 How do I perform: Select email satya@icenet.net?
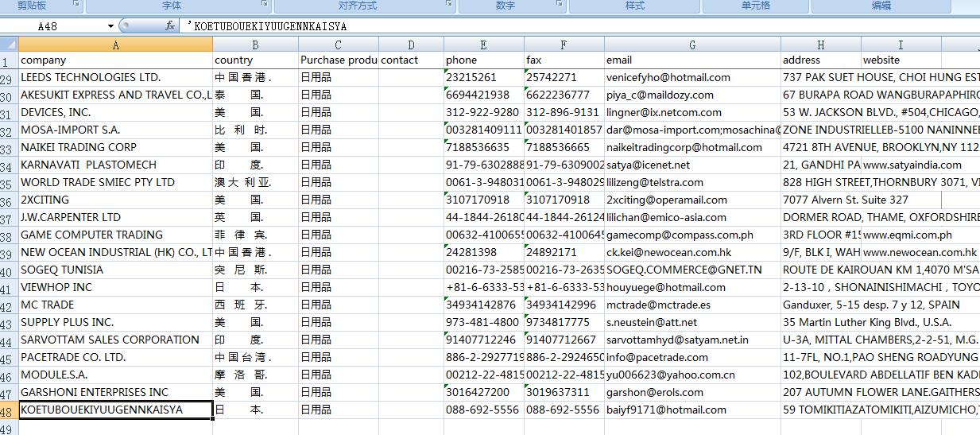point(692,165)
